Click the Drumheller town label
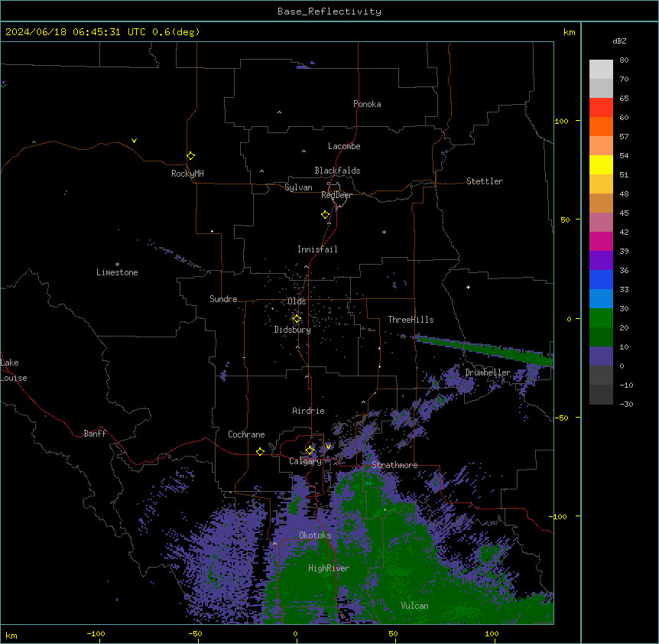The height and width of the screenshot is (644, 659). tap(488, 372)
